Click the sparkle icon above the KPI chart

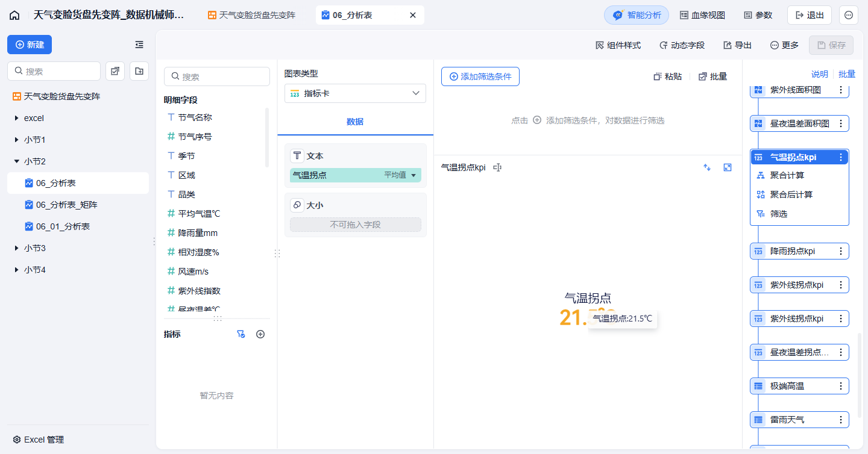pos(708,167)
